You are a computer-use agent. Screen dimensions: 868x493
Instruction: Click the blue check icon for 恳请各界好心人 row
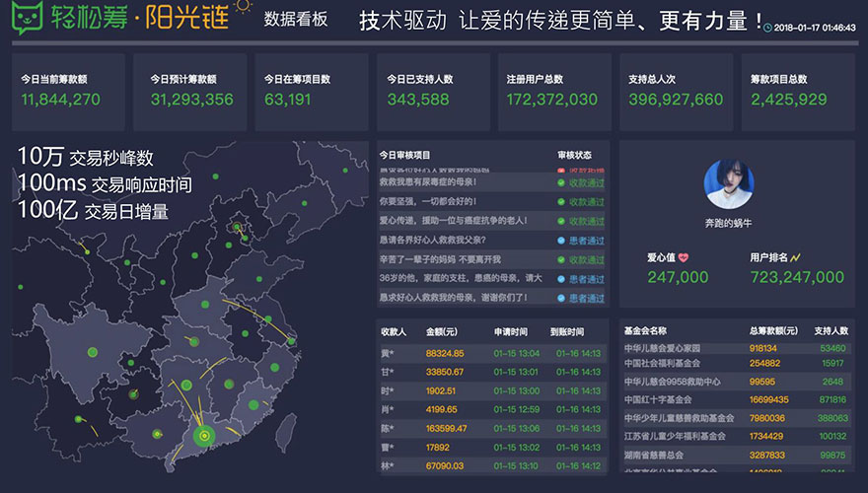pos(561,241)
